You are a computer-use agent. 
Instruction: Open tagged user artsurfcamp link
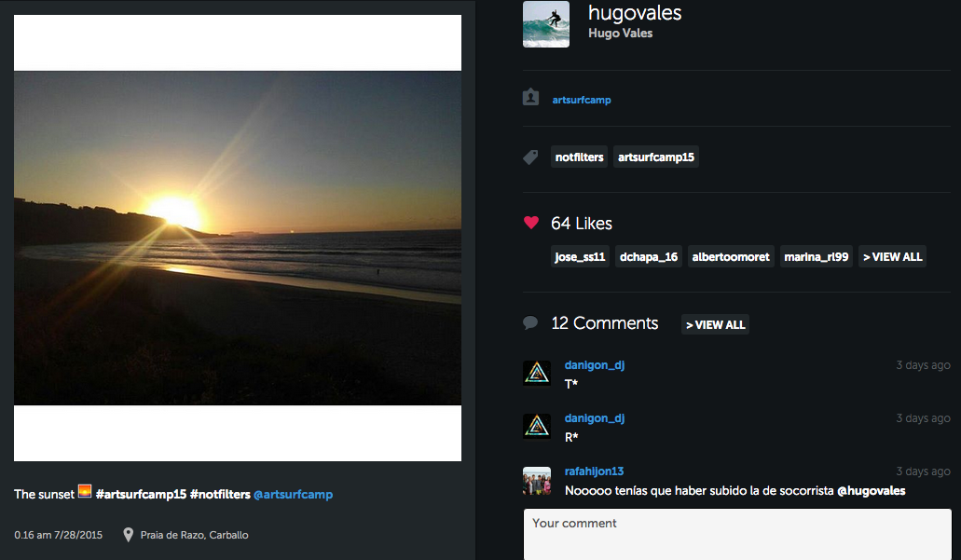pyautogui.click(x=582, y=100)
